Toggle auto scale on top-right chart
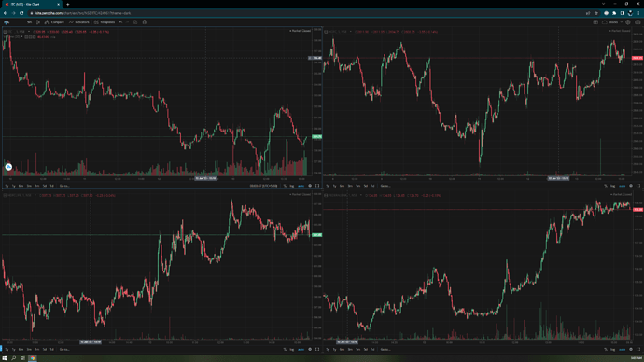Screen dimensions: 644x362 (623, 186)
